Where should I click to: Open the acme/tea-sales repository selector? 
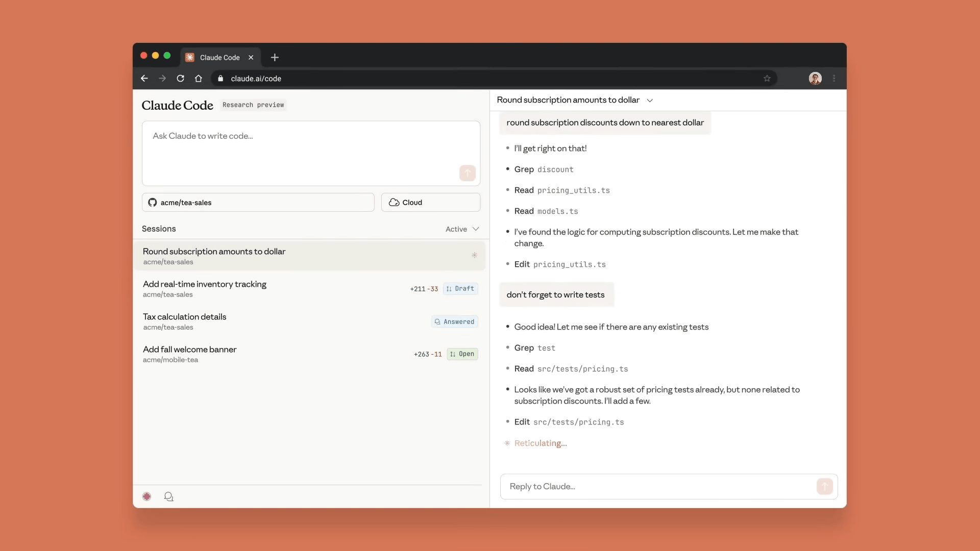point(258,203)
